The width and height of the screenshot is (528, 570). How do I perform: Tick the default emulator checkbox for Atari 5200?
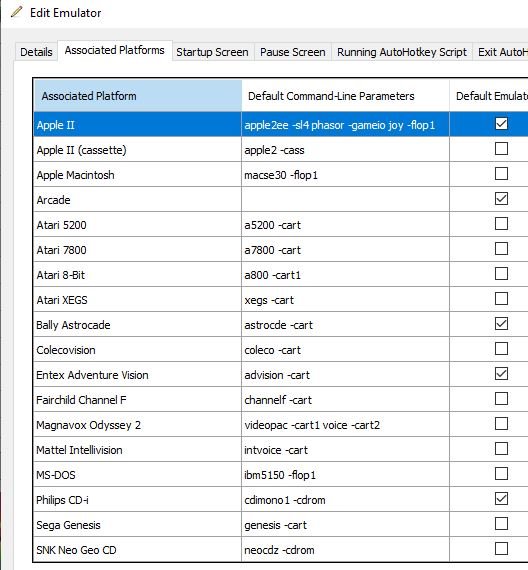[x=501, y=224]
